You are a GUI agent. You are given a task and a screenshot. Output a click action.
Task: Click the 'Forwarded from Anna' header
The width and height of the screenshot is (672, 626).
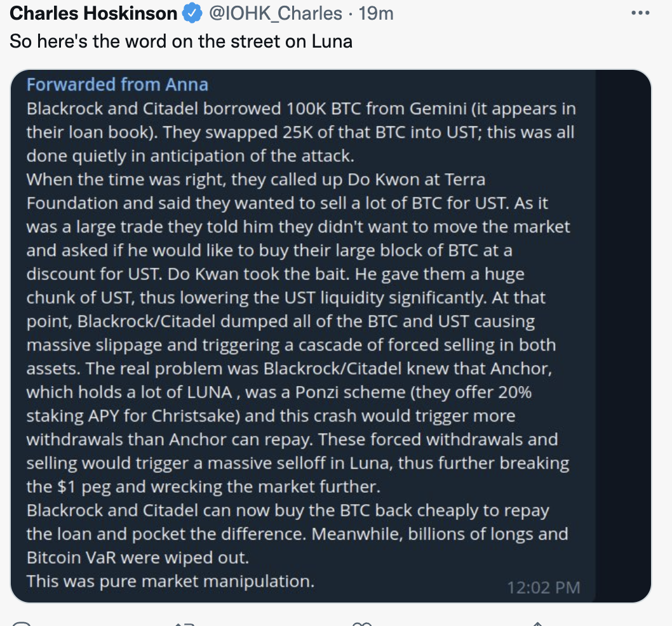click(x=118, y=84)
